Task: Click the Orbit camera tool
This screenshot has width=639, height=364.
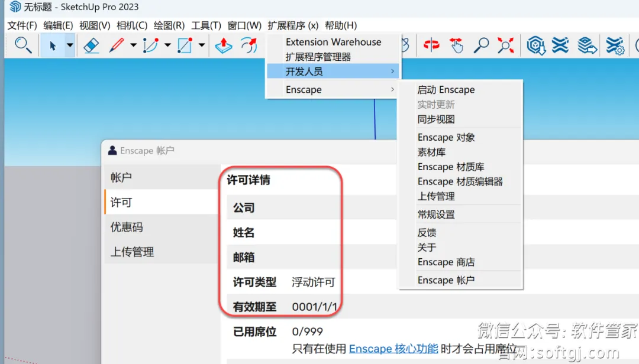Action: 431,45
